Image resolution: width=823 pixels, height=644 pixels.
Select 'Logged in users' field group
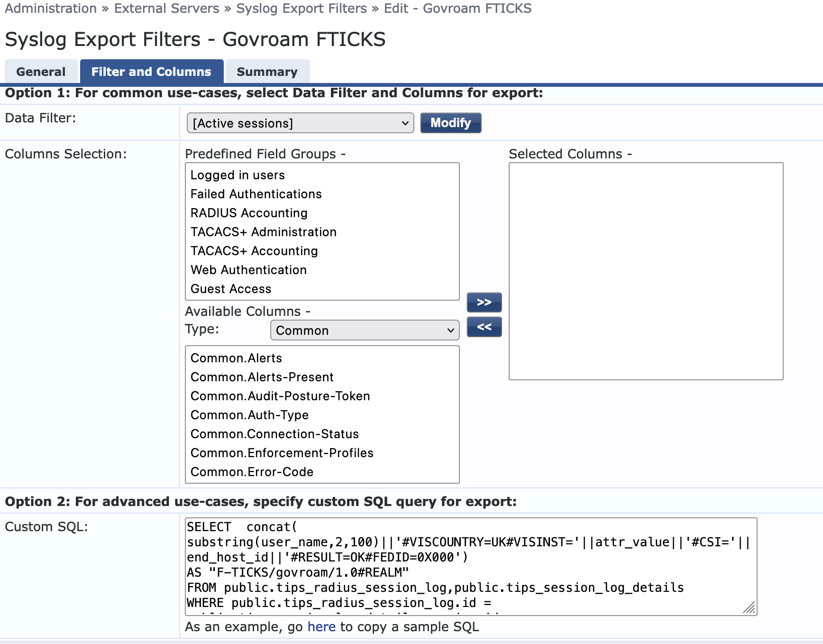click(238, 175)
